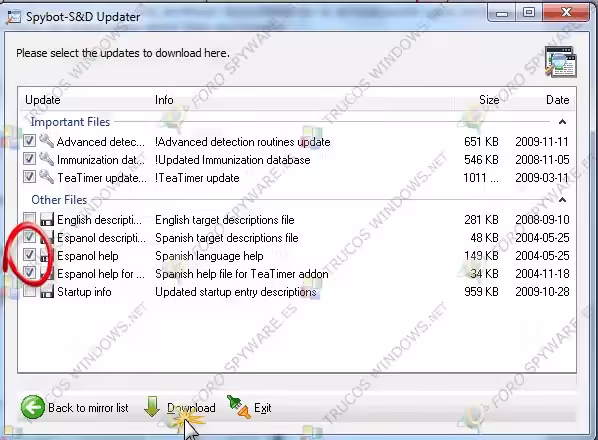Collapse the Other Files group
The width and height of the screenshot is (598, 440).
point(562,200)
